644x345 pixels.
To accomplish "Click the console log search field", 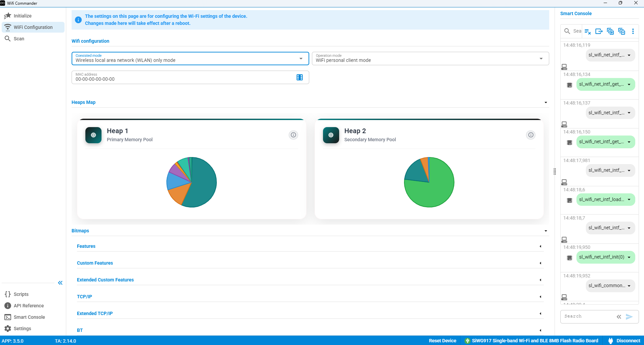I will [x=577, y=31].
